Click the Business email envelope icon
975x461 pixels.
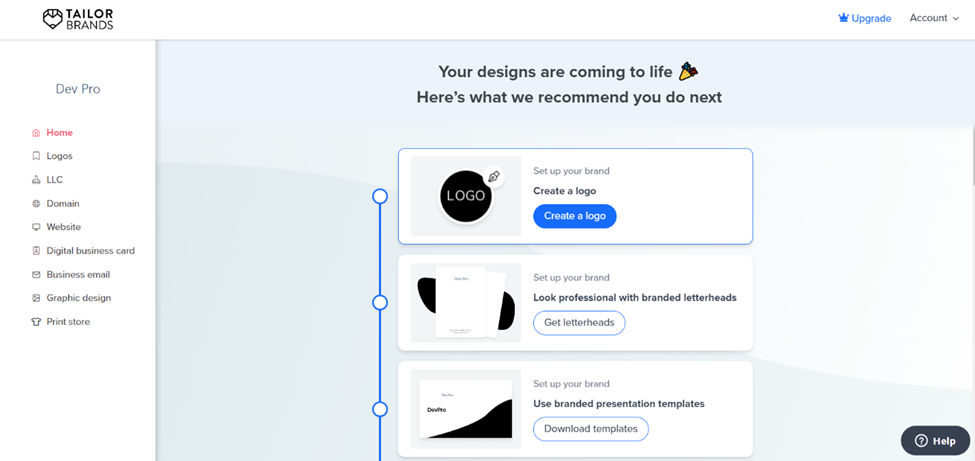coord(36,274)
